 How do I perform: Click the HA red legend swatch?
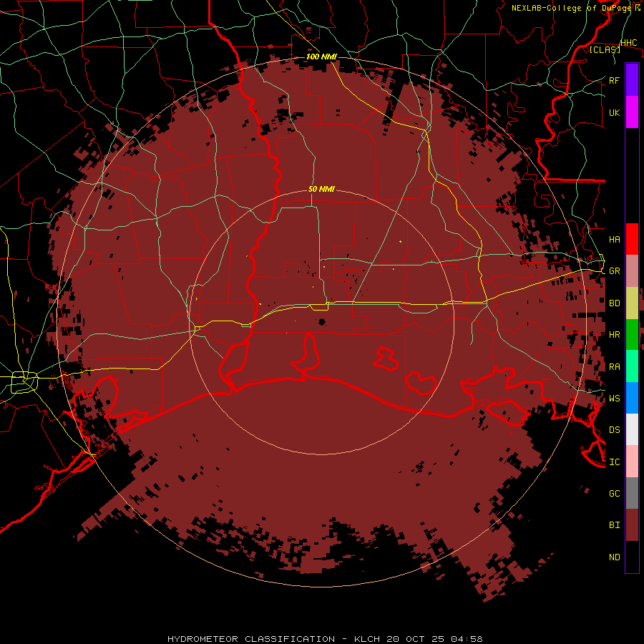632,239
